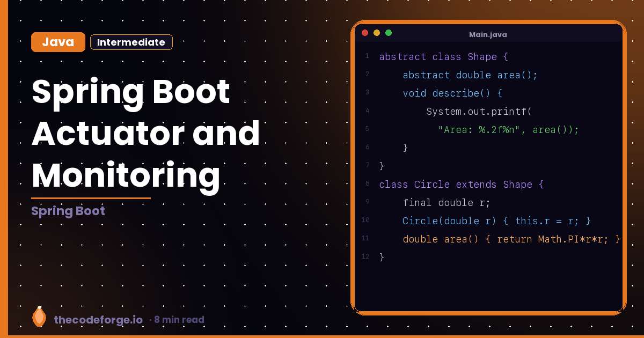Click the flame logo icon
This screenshot has width=644, height=338.
point(39,317)
